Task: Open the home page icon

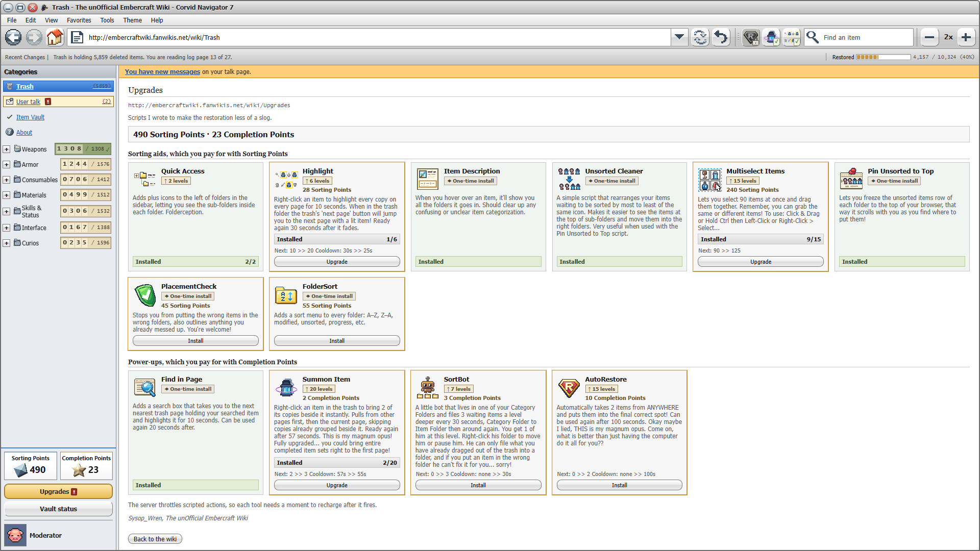Action: pyautogui.click(x=55, y=37)
